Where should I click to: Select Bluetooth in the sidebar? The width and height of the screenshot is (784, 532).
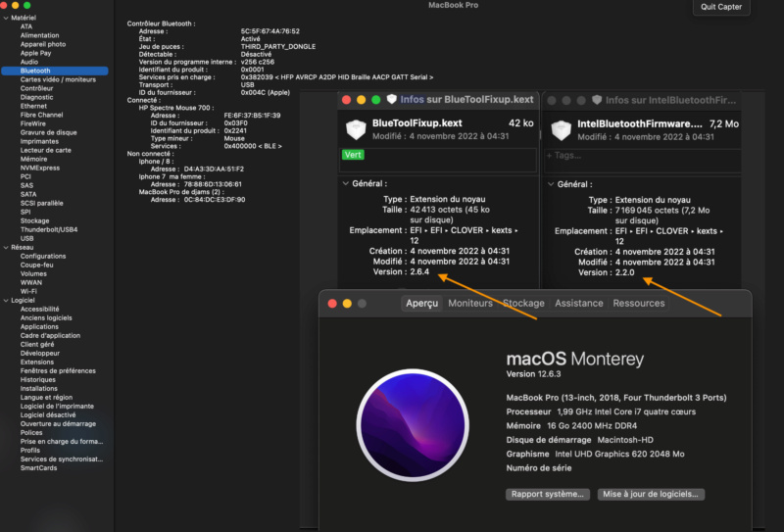pos(55,71)
